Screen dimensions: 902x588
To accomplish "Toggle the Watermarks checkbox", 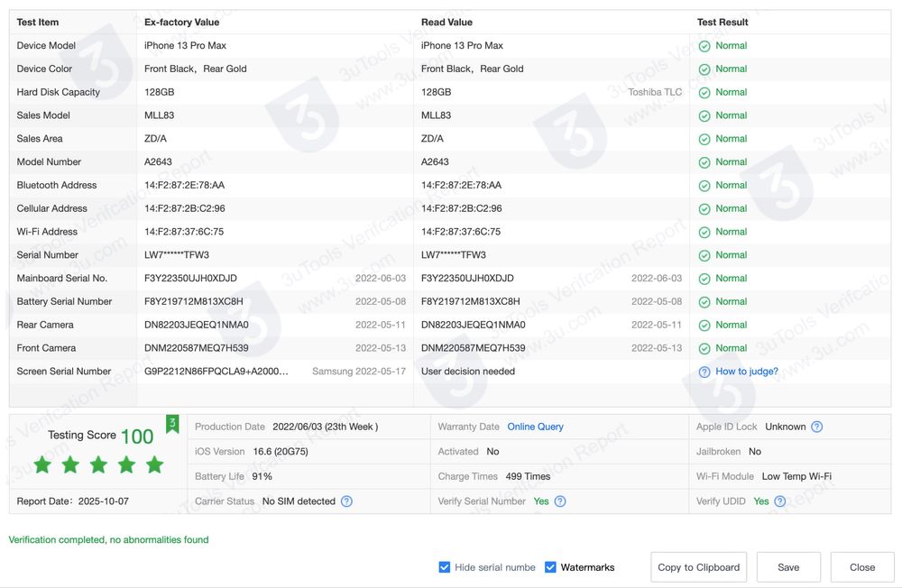I will click(550, 567).
